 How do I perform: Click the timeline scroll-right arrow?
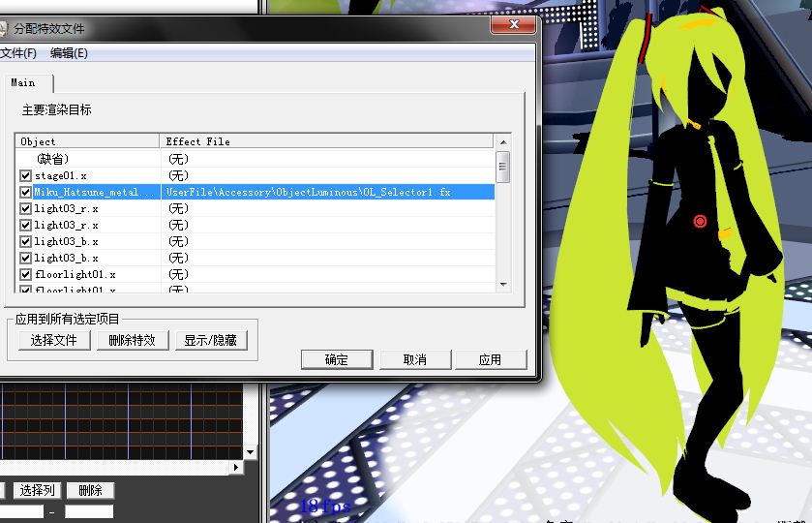tap(236, 467)
